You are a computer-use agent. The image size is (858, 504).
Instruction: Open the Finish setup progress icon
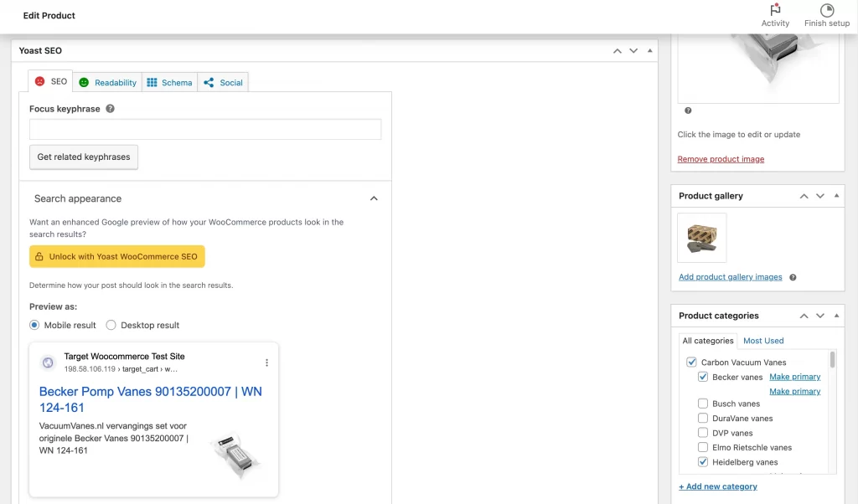click(827, 10)
